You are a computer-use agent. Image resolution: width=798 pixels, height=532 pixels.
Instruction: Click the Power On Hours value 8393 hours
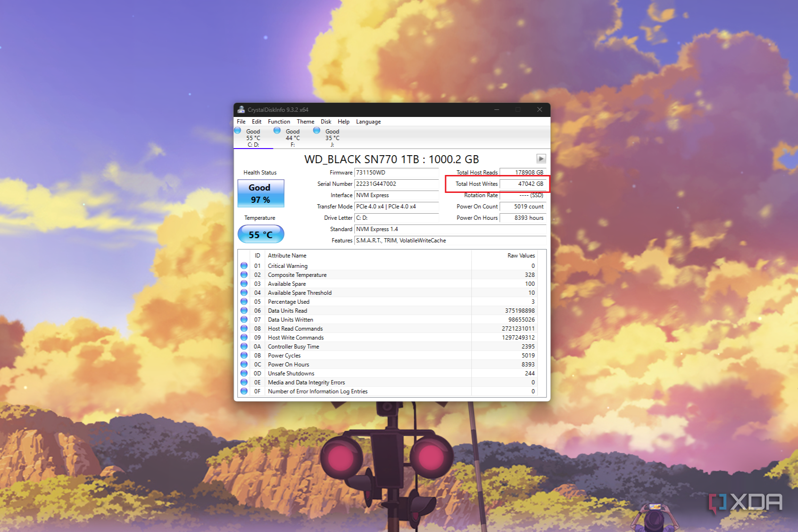pyautogui.click(x=523, y=218)
